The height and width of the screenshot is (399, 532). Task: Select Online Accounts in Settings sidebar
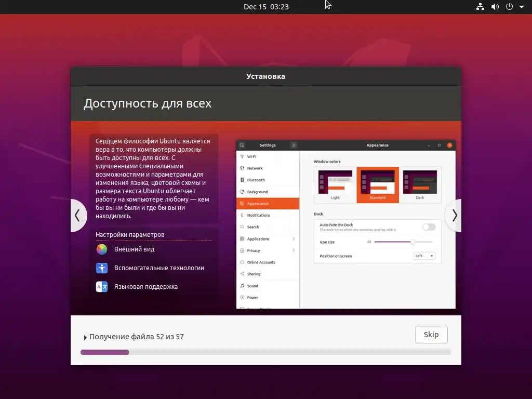(x=268, y=262)
